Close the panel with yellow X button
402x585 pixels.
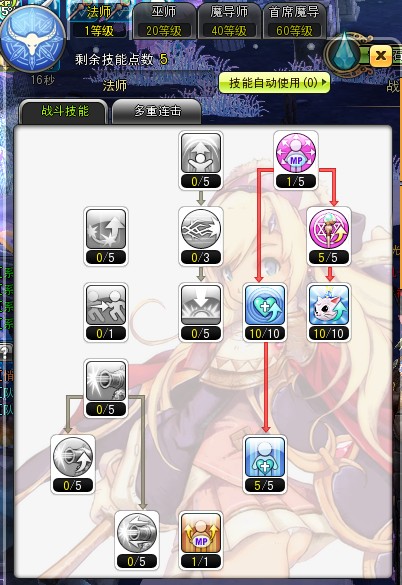pyautogui.click(x=381, y=56)
